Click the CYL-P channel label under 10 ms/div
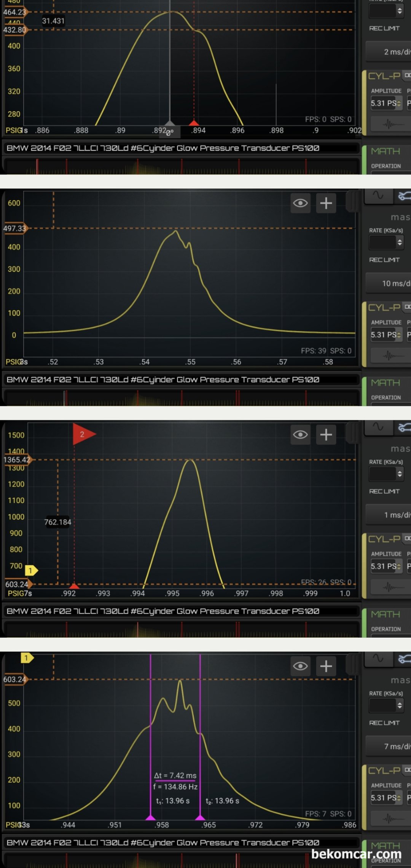Viewport: 411px width, 868px height. coord(384,307)
